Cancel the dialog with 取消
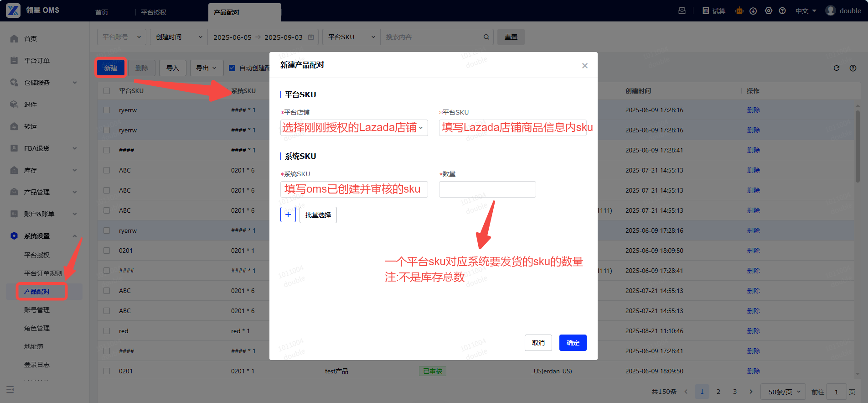The height and width of the screenshot is (403, 868). 538,343
